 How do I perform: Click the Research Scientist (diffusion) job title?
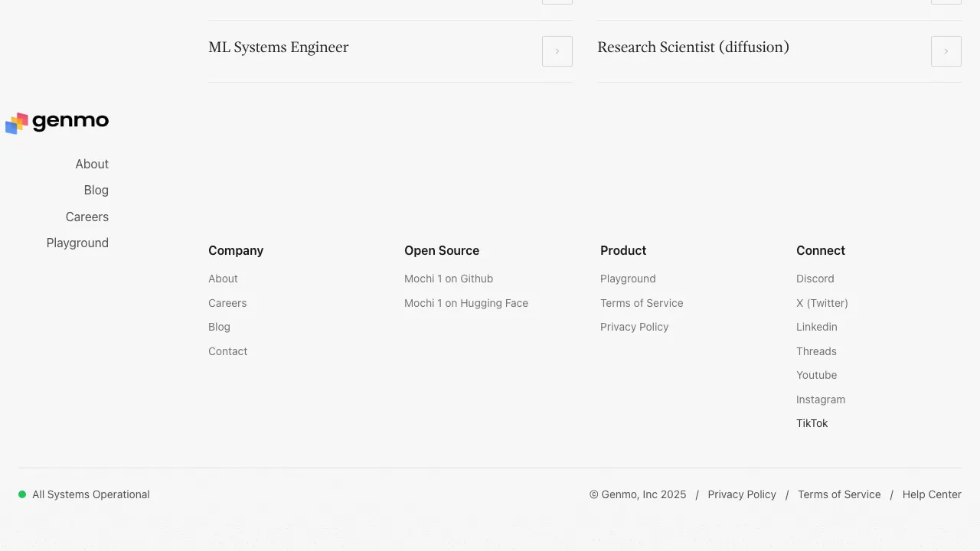[x=693, y=47]
